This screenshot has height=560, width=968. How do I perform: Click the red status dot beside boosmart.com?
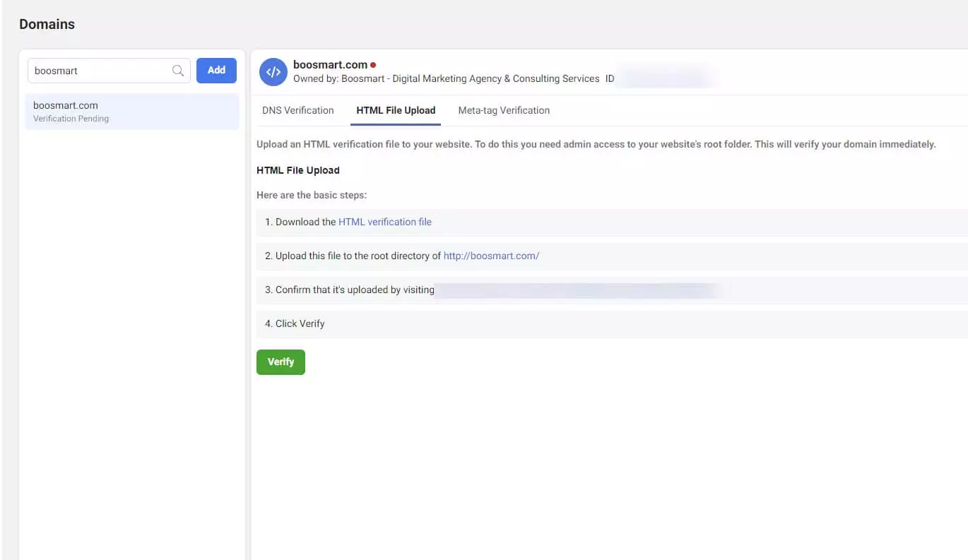point(373,65)
